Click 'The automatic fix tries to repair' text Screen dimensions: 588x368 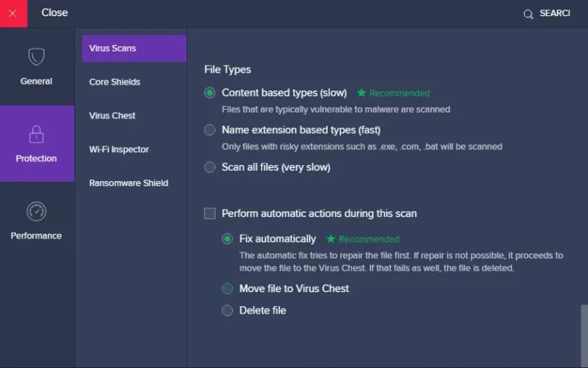[401, 262]
